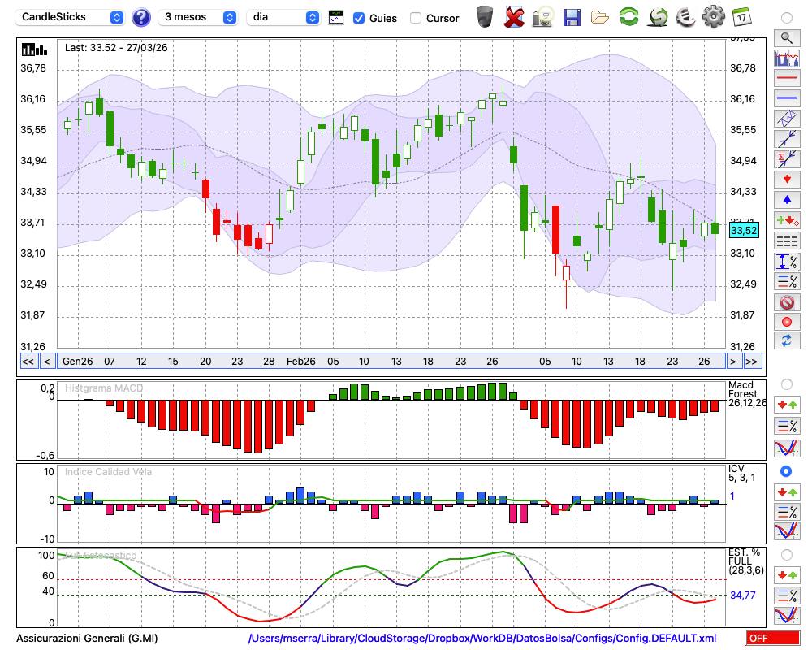Select the sigma regression line tool
The height and width of the screenshot is (650, 812).
pyautogui.click(x=787, y=159)
